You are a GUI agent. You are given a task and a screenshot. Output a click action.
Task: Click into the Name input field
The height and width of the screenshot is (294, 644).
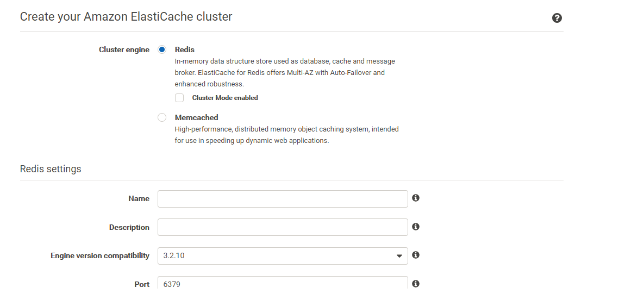click(283, 199)
